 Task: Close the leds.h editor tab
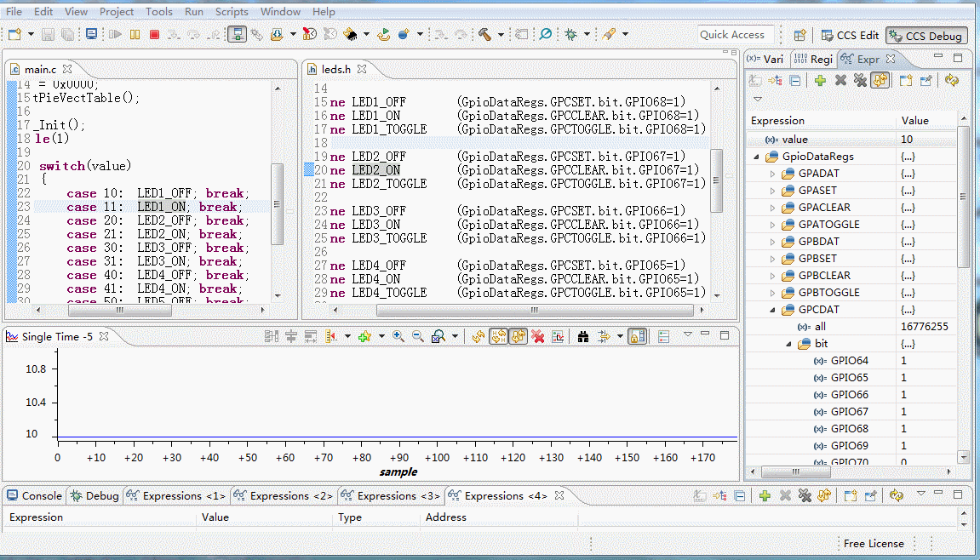(361, 69)
